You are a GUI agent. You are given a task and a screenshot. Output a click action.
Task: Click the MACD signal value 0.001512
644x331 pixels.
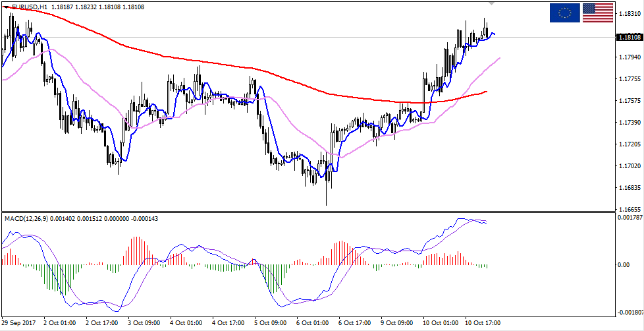[89, 218]
